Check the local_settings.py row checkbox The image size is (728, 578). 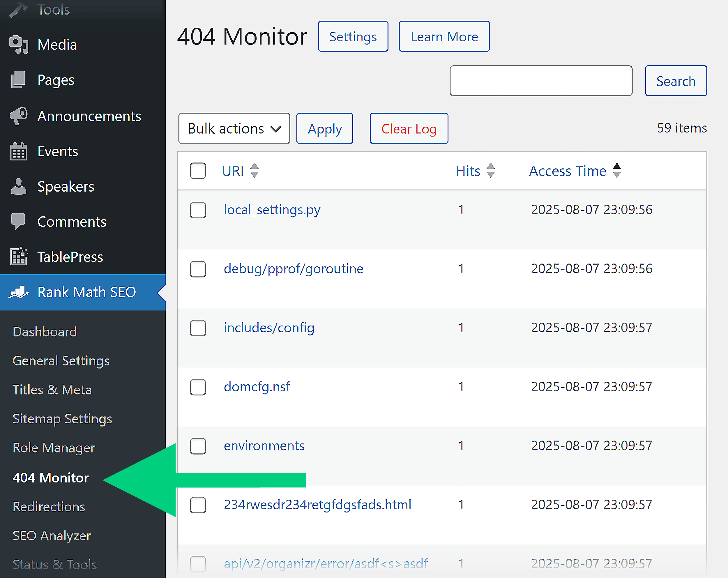(198, 210)
